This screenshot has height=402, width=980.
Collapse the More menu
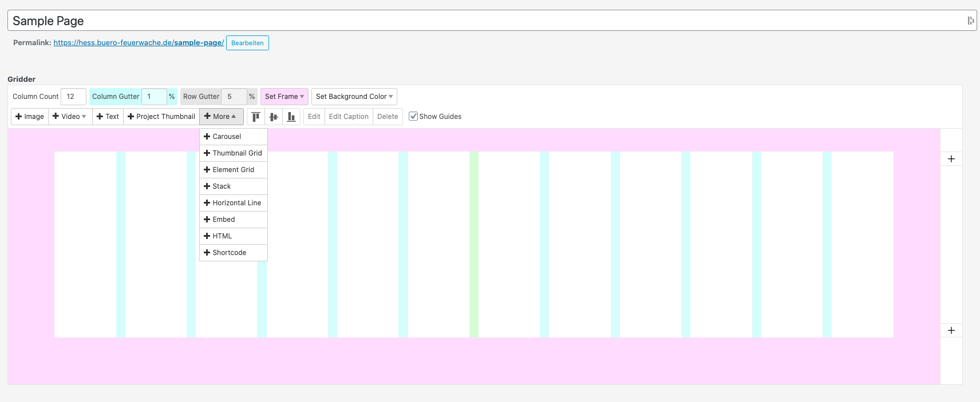coord(221,117)
